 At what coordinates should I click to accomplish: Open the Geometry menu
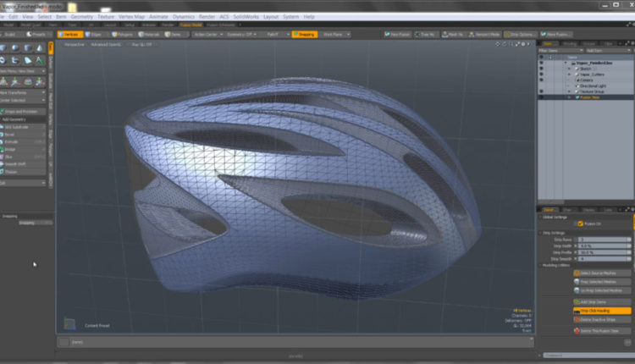[x=82, y=16]
